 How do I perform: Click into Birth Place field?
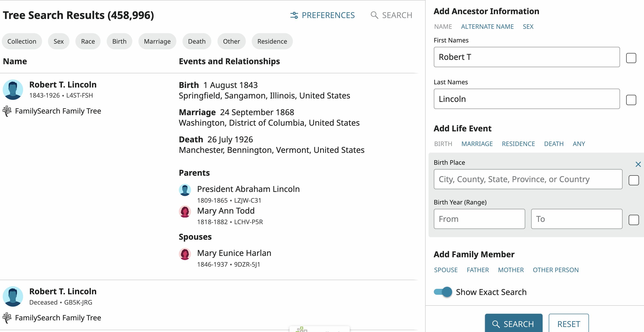click(x=528, y=179)
